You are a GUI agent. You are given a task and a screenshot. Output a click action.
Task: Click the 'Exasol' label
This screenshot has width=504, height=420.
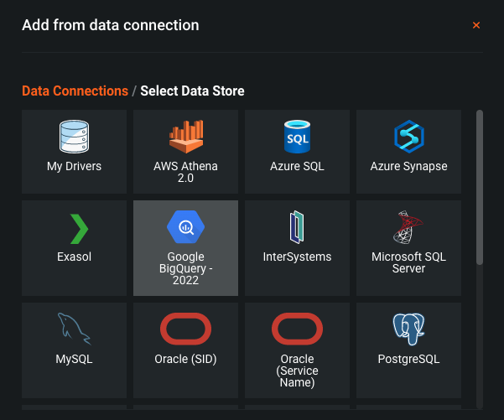(x=75, y=257)
